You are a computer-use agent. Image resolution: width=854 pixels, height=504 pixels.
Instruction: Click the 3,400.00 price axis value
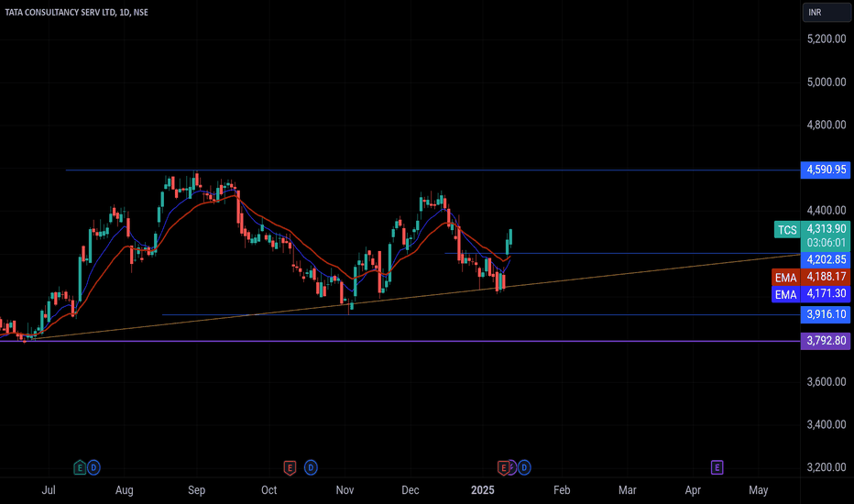tap(827, 424)
